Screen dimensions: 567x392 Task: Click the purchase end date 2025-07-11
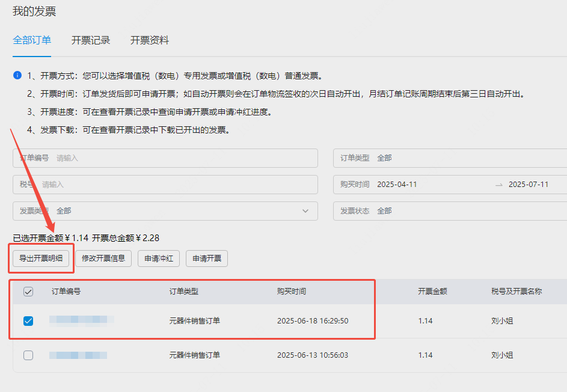tap(528, 185)
